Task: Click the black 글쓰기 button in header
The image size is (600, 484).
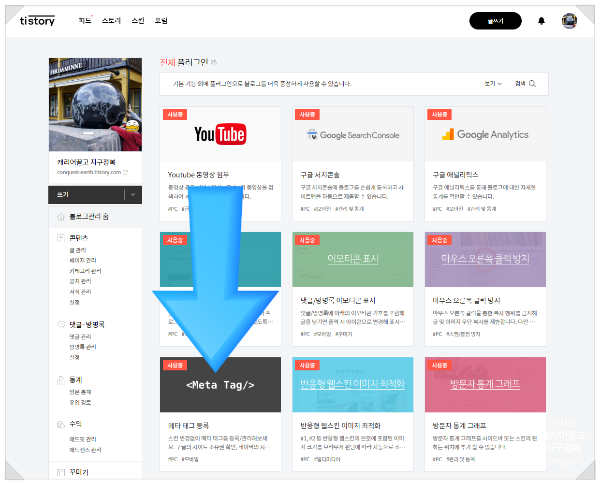Action: (495, 21)
